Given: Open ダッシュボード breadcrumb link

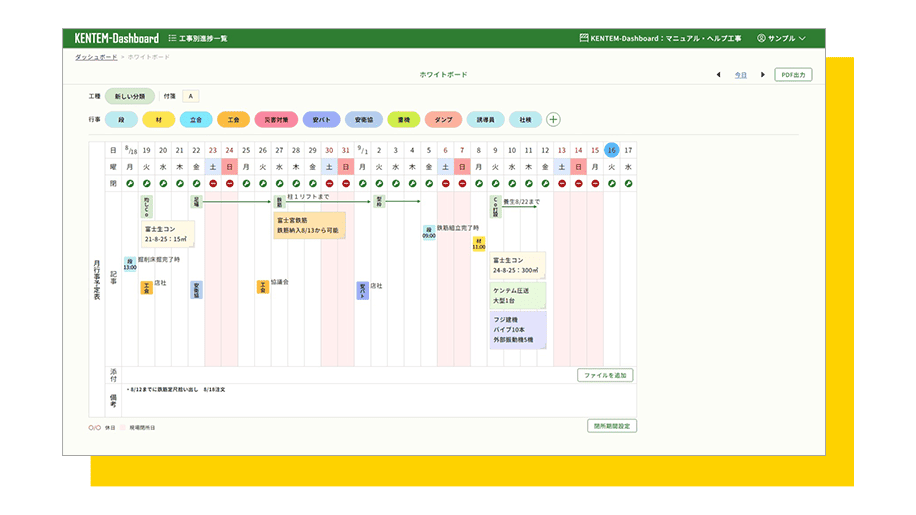Looking at the screenshot, I should click(96, 57).
